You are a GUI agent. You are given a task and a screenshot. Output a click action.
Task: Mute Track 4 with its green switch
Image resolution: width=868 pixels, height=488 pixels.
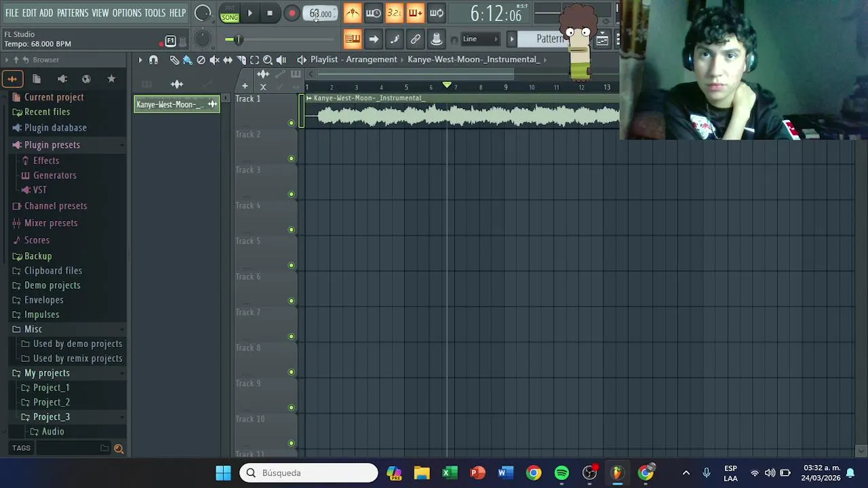click(x=292, y=230)
